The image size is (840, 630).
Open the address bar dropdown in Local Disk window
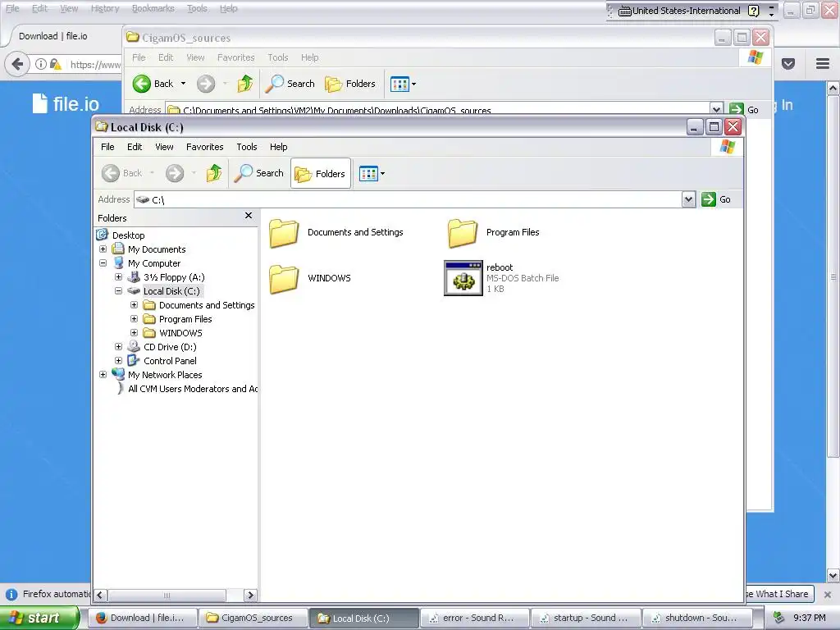(x=688, y=199)
